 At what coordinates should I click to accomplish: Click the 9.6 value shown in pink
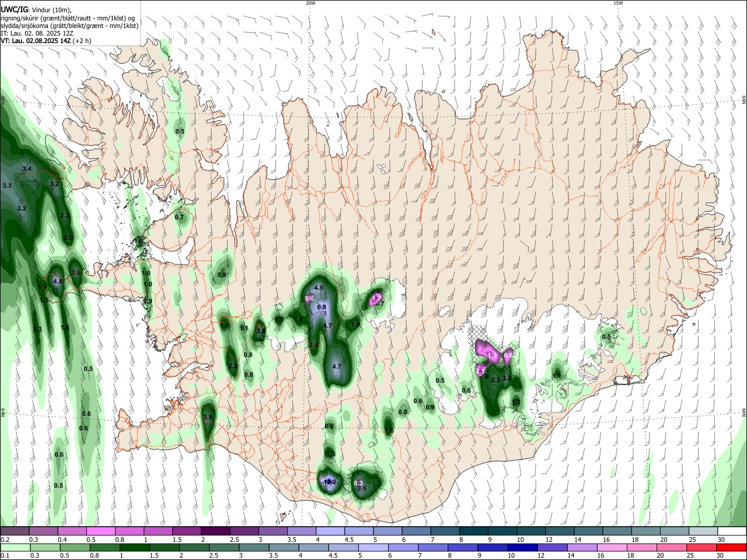point(310,299)
